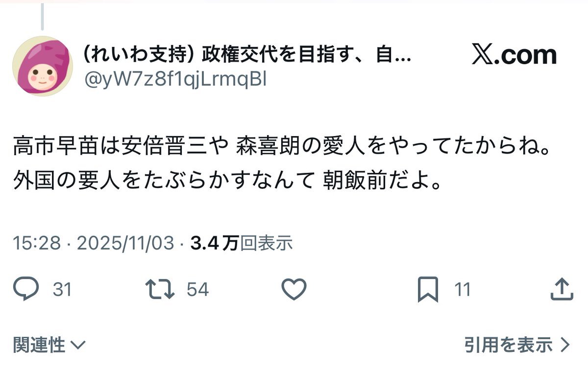Click the 2025/11/03 date
The width and height of the screenshot is (588, 371).
click(x=125, y=243)
